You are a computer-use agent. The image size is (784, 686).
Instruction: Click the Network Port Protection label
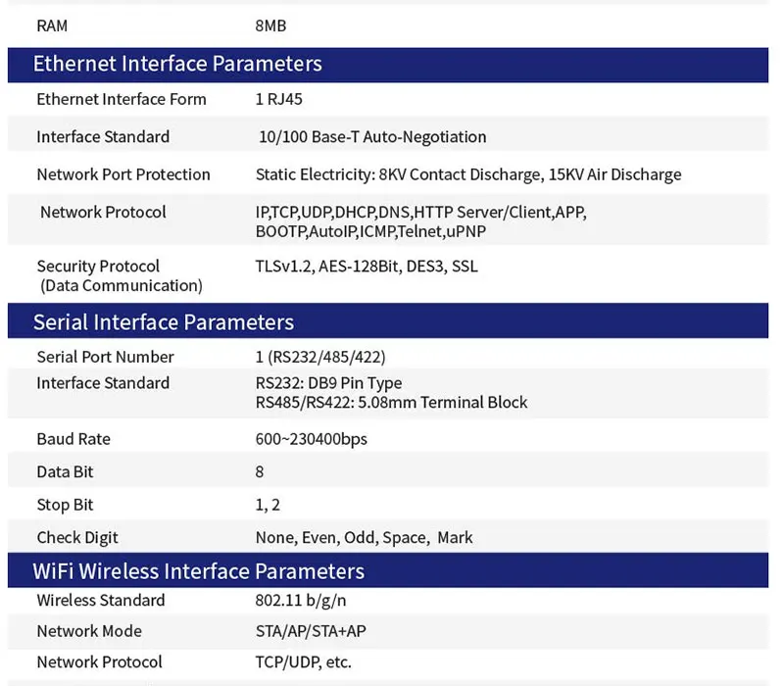(123, 174)
